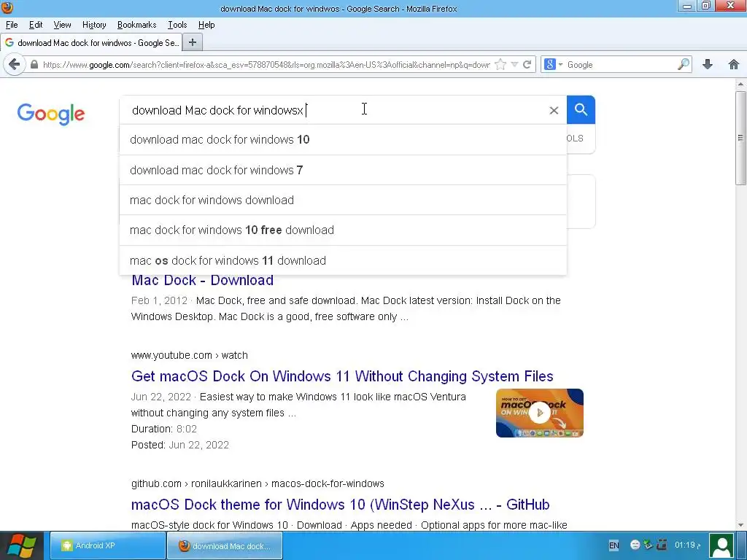Open the Tools menu
Screen dimensions: 747x560
pyautogui.click(x=177, y=25)
